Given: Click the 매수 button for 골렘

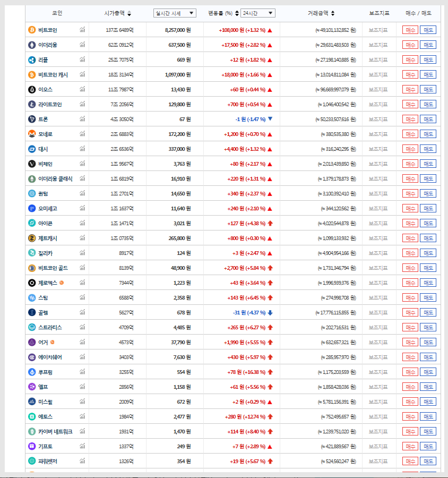Looking at the screenshot, I should 410,312.
